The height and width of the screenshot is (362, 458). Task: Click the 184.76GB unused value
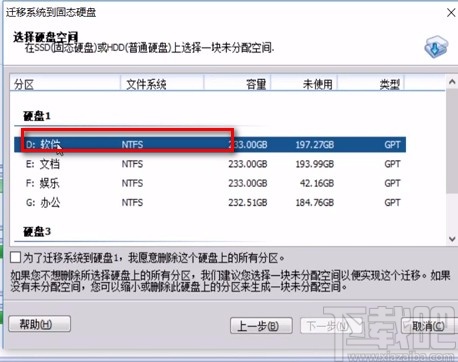pos(315,203)
